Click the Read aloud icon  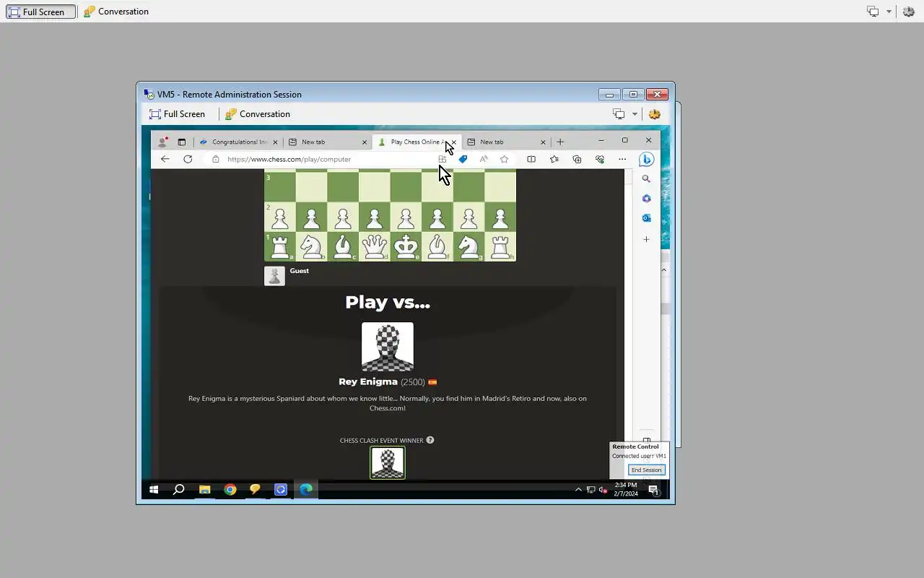point(484,159)
